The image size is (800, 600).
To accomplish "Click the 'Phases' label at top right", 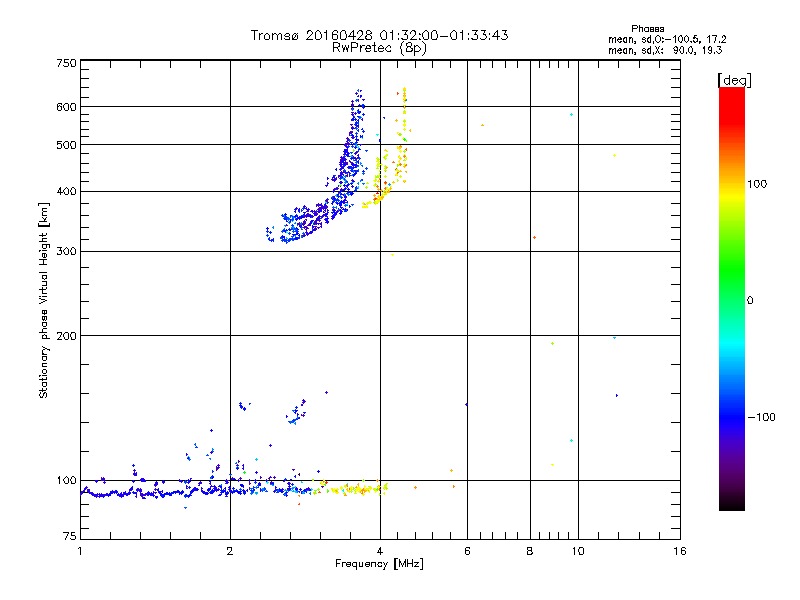I will (647, 29).
